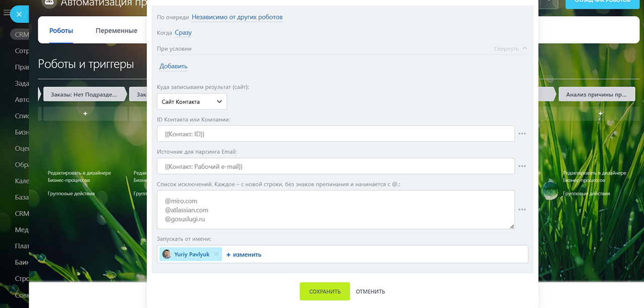Click three-dot menu beside Contact ID field
Screen dimensions: 644x308
[522, 134]
